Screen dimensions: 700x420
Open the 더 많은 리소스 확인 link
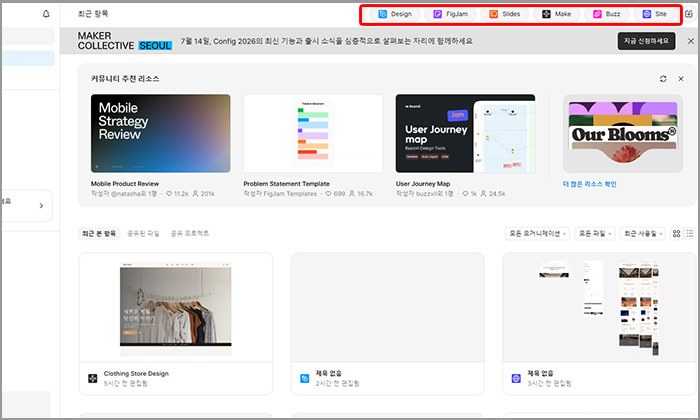589,184
